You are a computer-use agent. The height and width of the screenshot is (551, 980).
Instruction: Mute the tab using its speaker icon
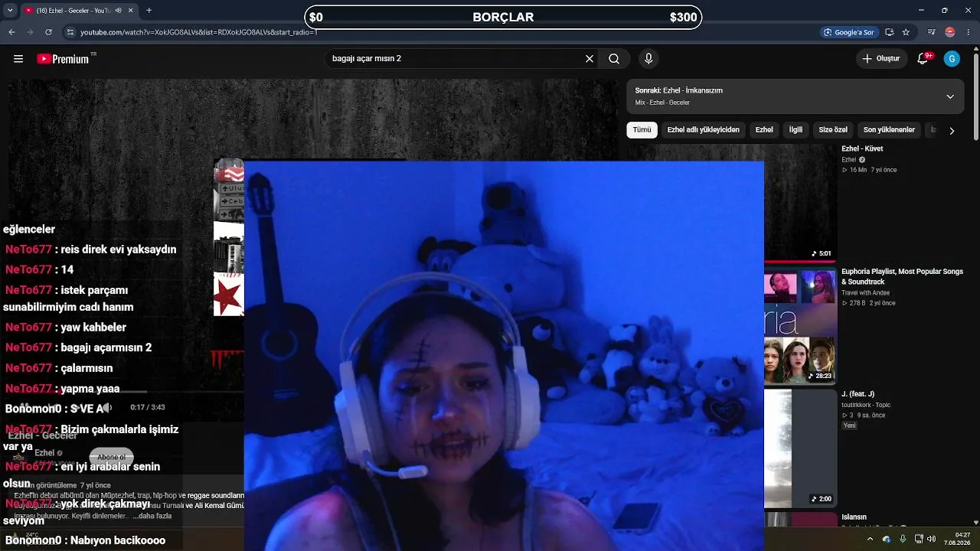tap(118, 11)
